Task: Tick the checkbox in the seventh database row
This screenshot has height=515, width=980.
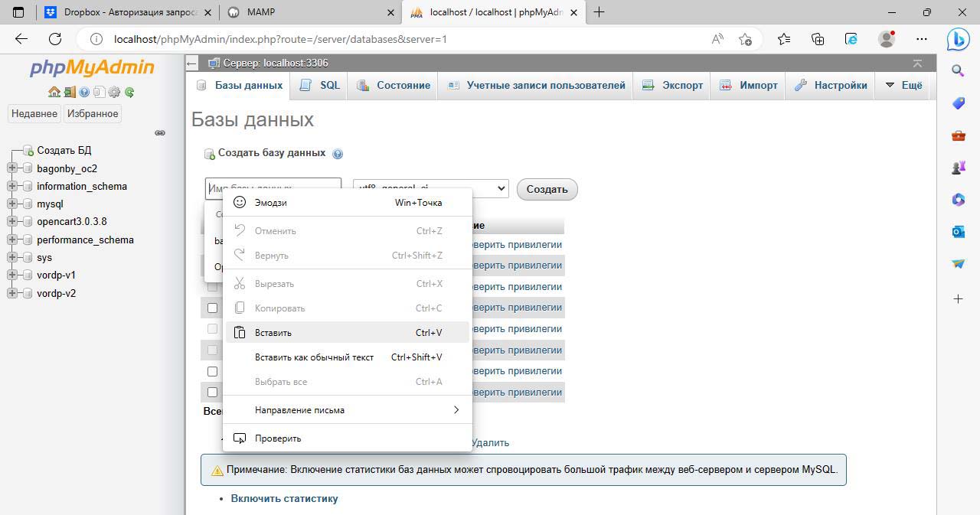Action: (x=213, y=371)
